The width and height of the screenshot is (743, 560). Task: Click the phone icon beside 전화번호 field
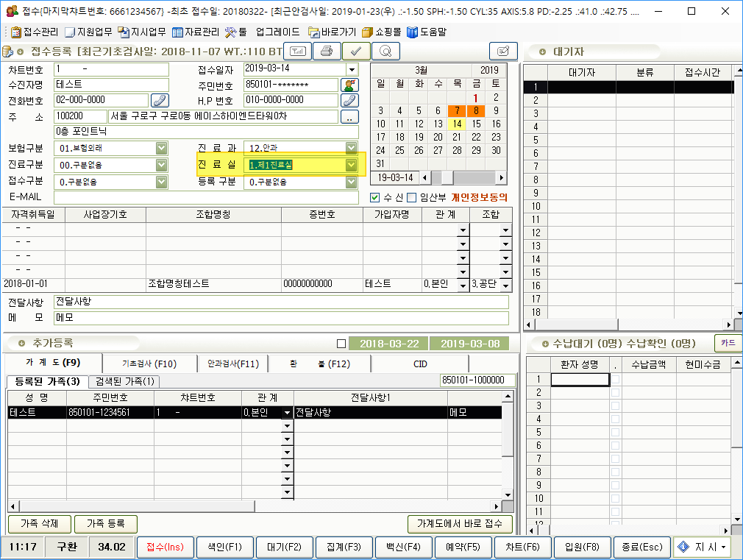click(160, 100)
